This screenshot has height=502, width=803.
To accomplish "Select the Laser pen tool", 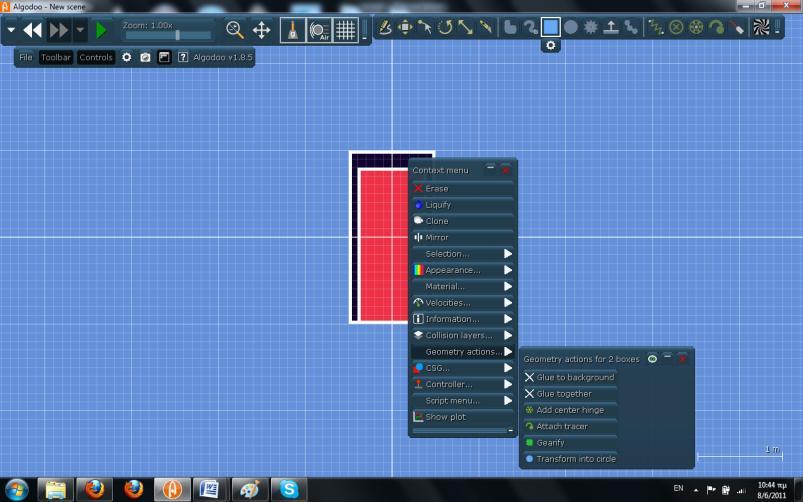I will (736, 27).
